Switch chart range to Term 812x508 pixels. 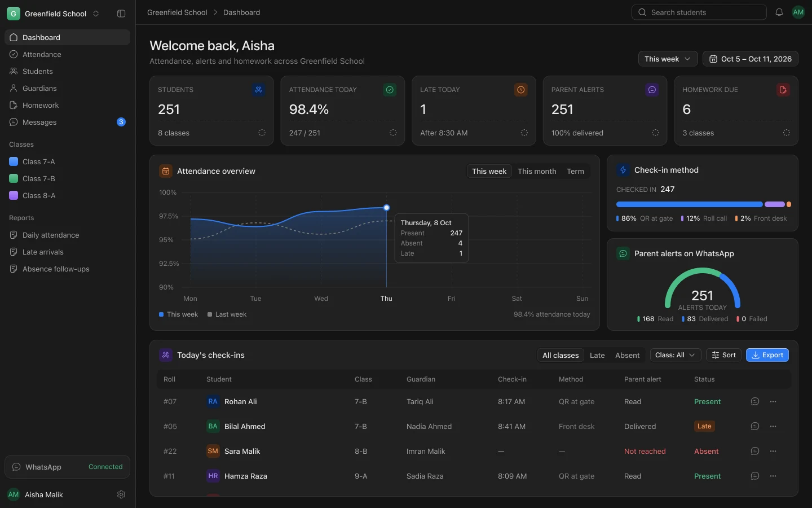[575, 172]
